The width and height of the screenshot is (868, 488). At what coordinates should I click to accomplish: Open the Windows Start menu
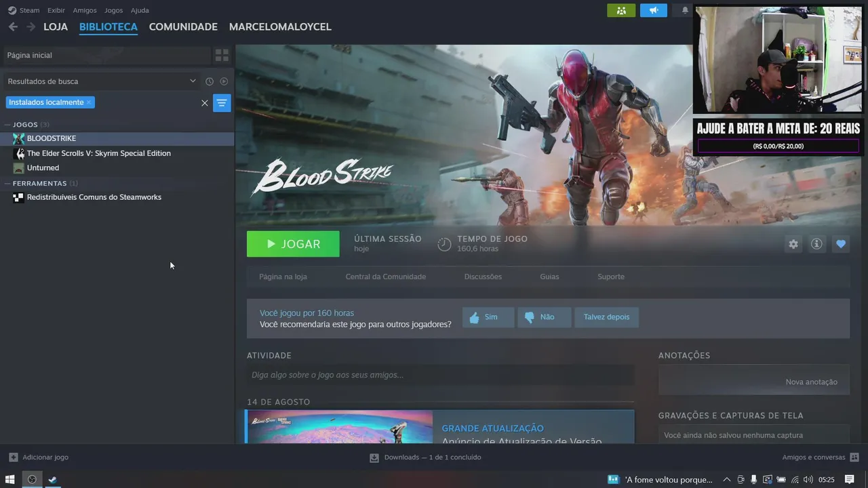10,479
